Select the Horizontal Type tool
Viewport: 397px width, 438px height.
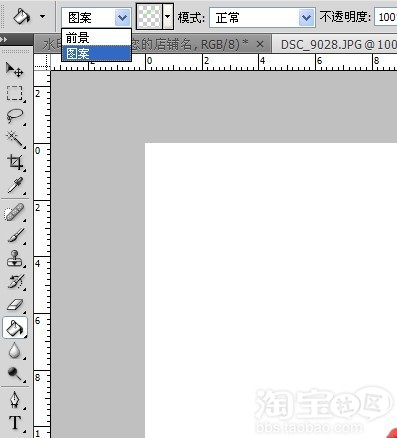point(15,423)
